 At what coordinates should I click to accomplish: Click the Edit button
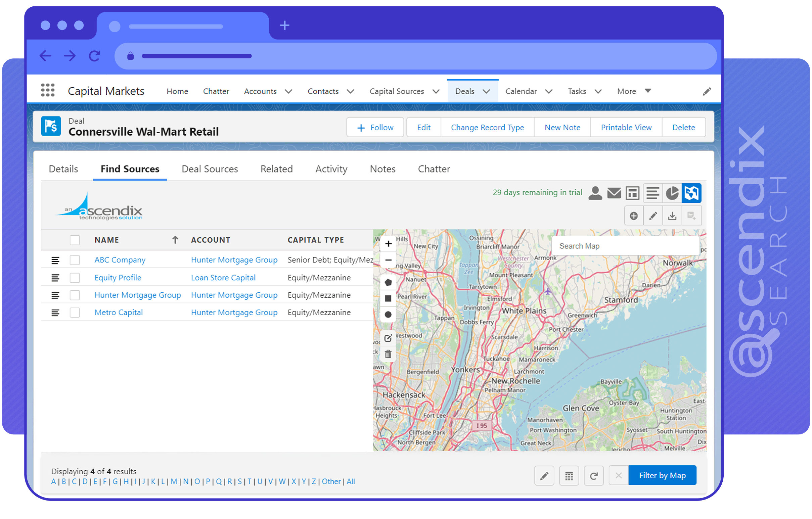point(424,127)
